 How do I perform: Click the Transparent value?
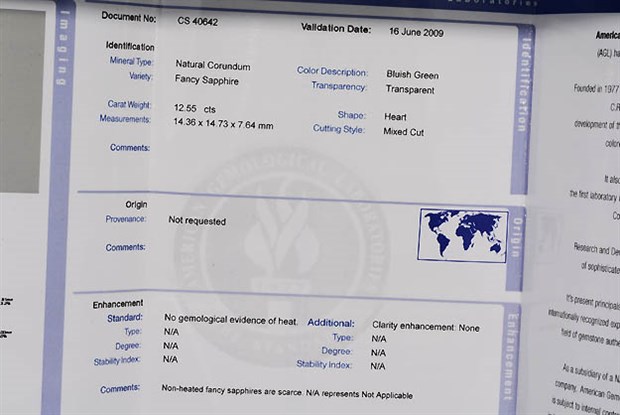pos(410,90)
